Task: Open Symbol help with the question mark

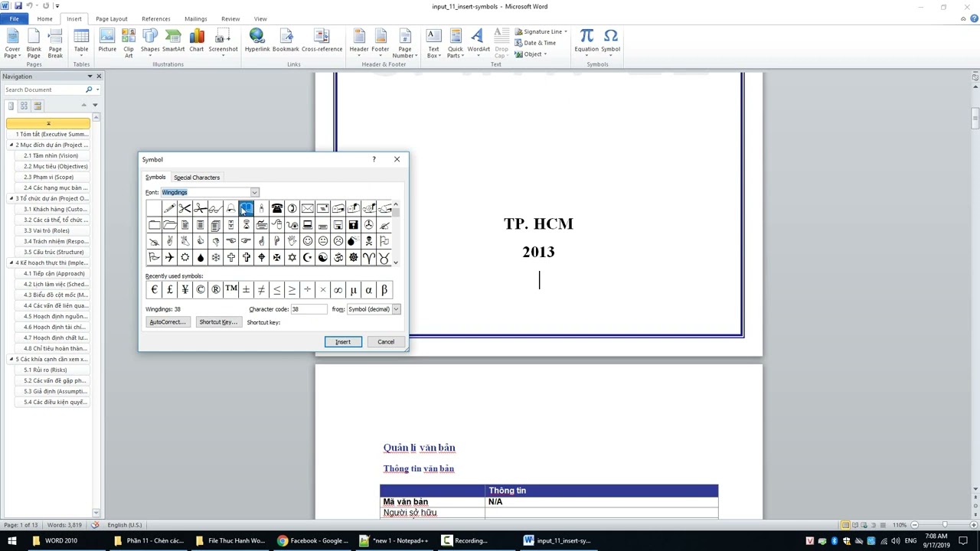Action: coord(374,159)
